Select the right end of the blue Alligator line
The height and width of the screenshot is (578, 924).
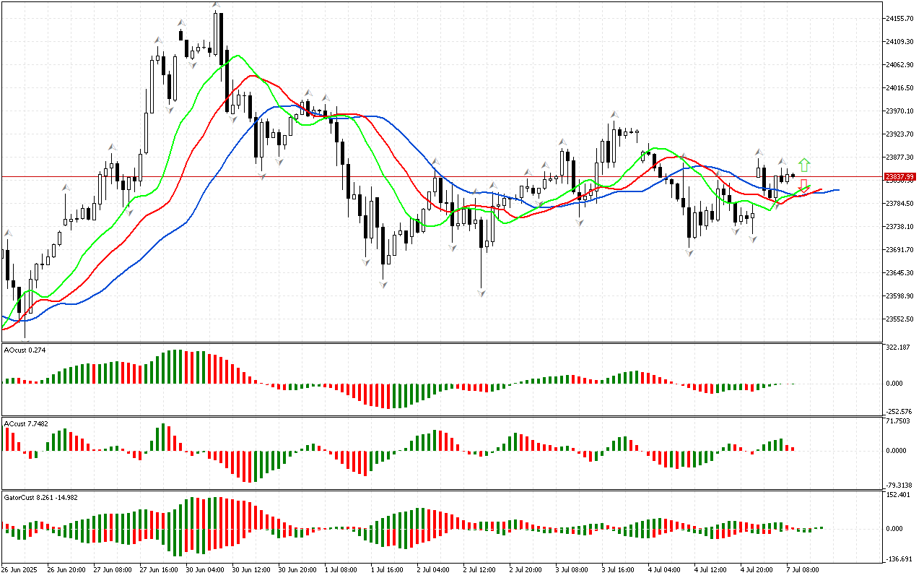(837, 190)
